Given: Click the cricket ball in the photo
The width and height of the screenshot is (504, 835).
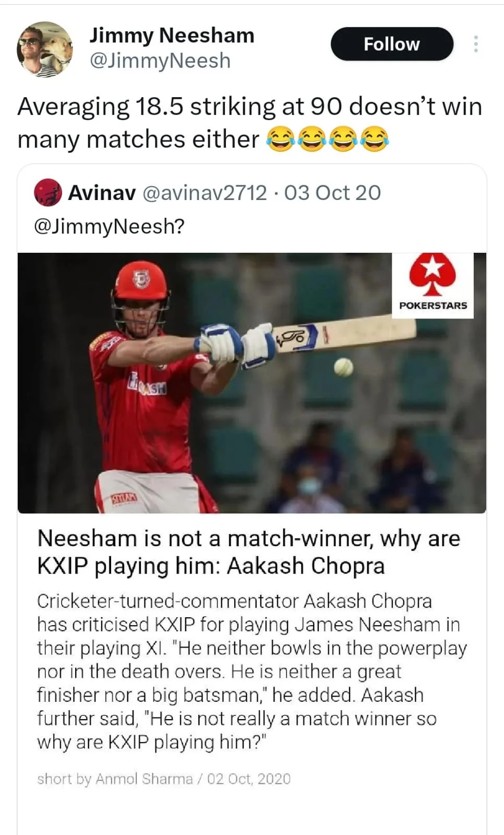Looking at the screenshot, I should tap(344, 367).
